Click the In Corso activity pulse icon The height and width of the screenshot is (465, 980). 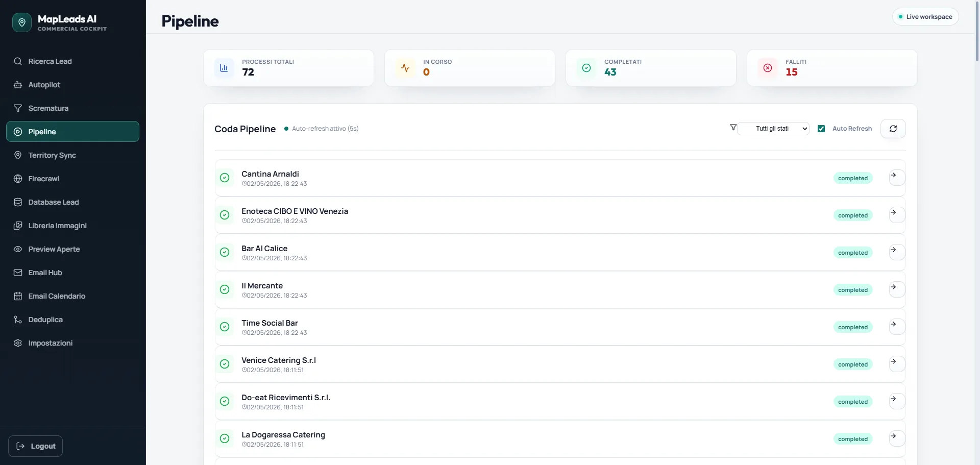point(405,68)
